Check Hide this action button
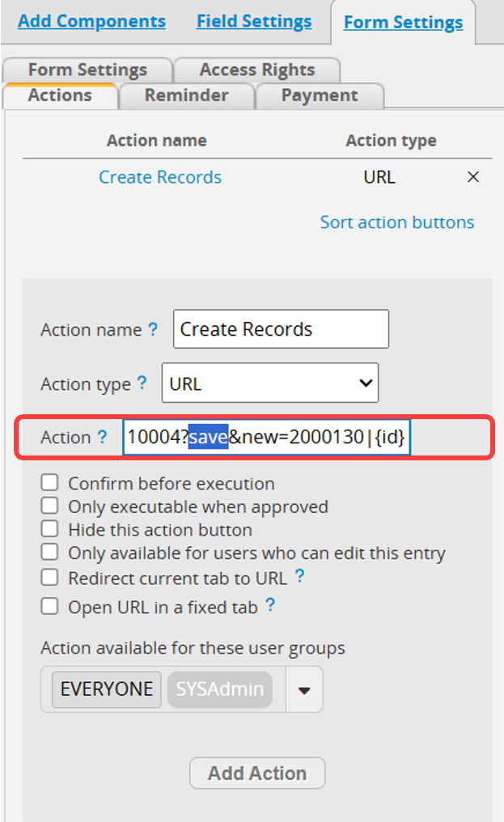 50,529
